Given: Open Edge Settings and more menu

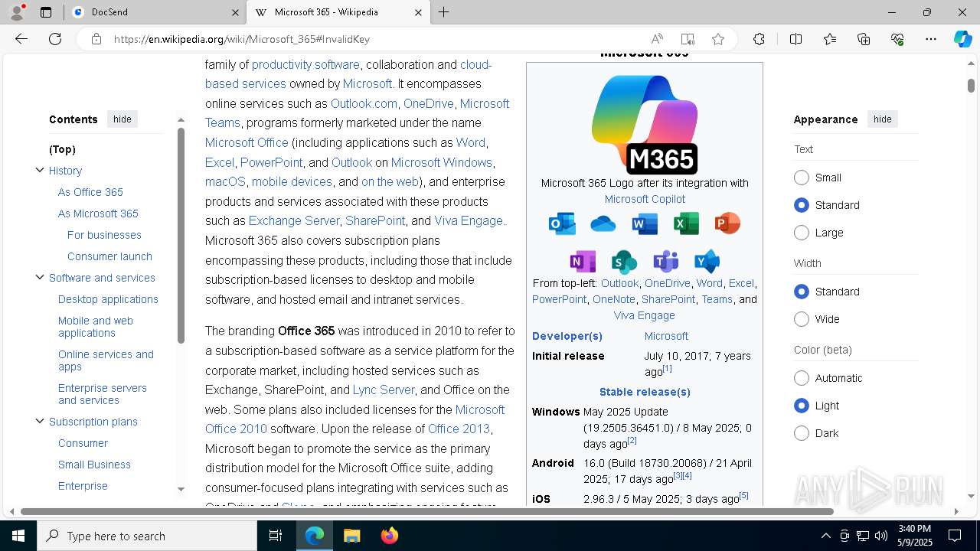Looking at the screenshot, I should click(x=931, y=39).
